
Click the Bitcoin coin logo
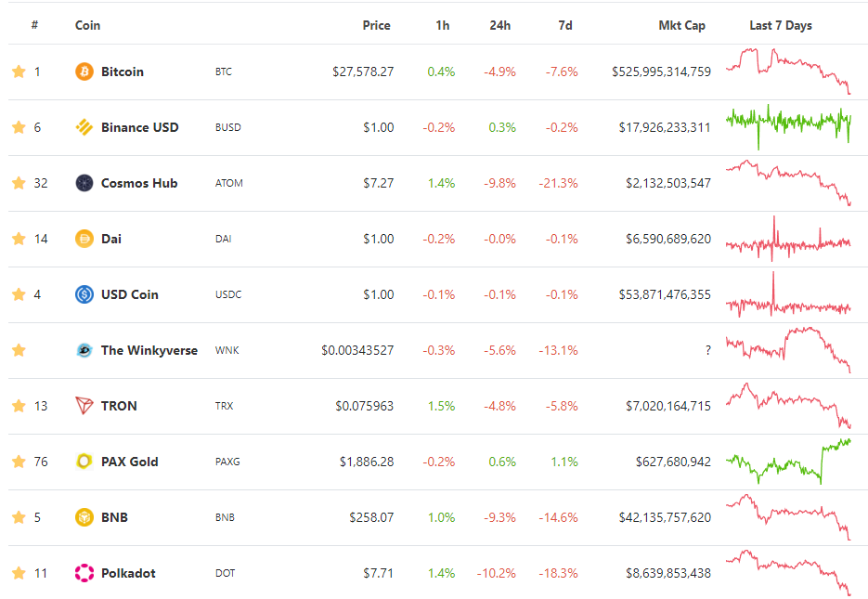(x=84, y=72)
